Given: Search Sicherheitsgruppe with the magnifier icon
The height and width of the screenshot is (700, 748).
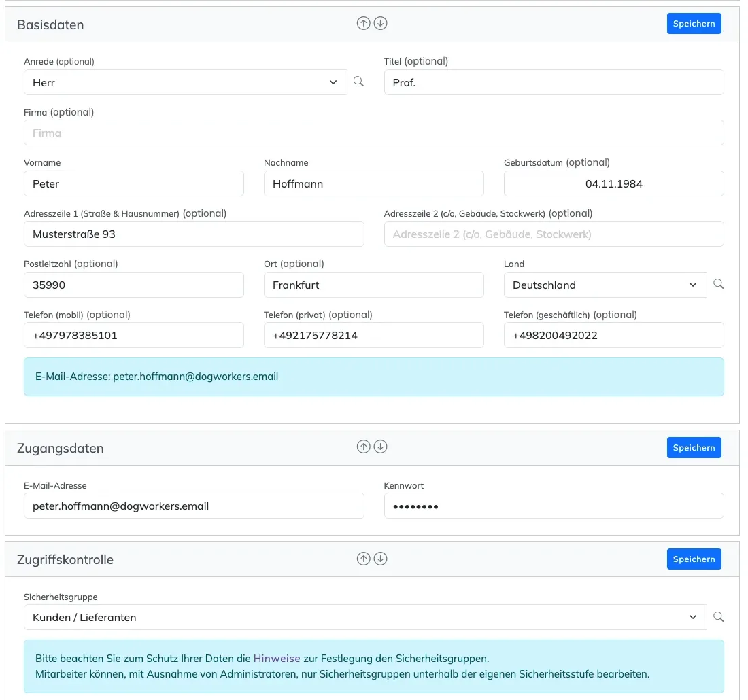Looking at the screenshot, I should click(x=719, y=617).
